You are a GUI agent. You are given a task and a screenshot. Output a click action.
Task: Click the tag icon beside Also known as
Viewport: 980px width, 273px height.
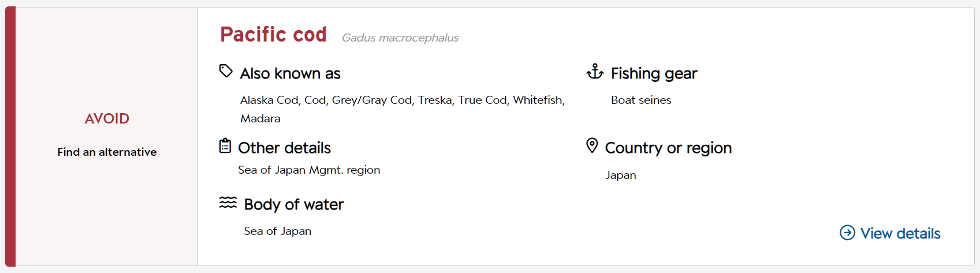pos(226,71)
